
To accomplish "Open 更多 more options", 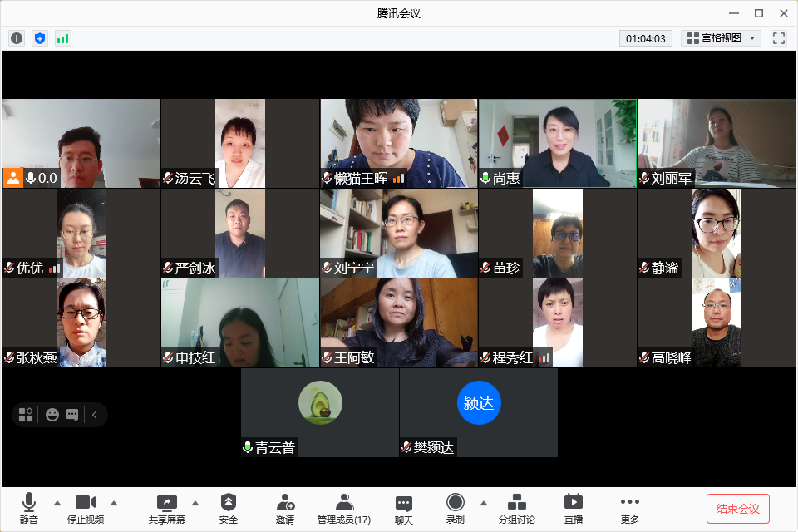I will pos(630,508).
